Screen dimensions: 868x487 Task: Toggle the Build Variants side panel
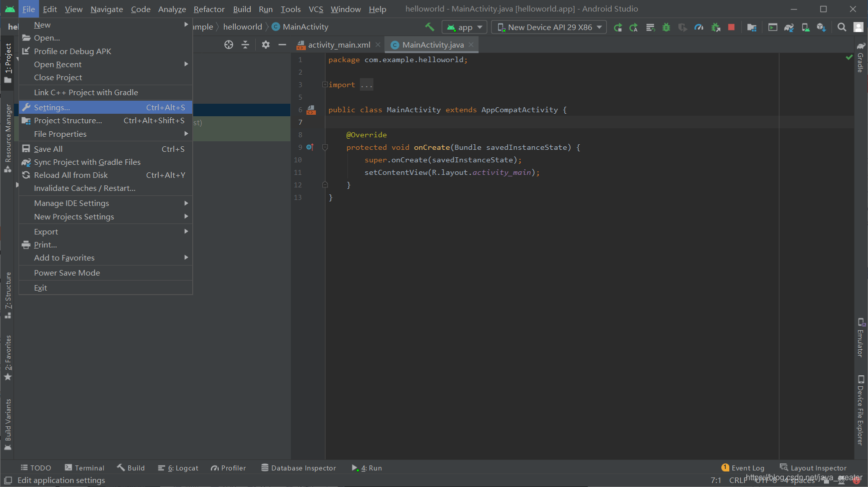8,424
